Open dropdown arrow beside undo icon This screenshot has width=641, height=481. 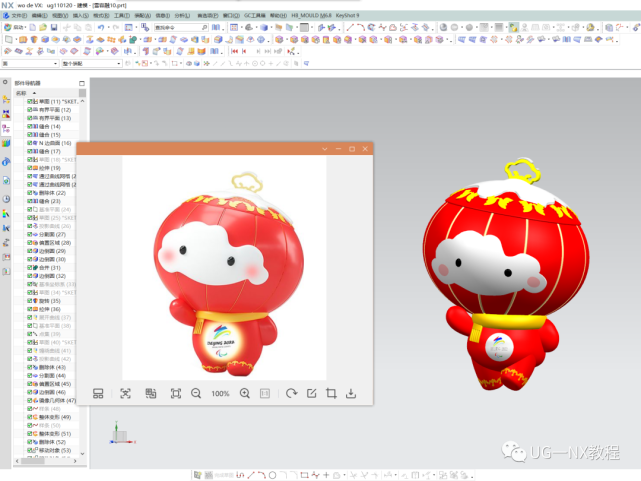[x=109, y=27]
